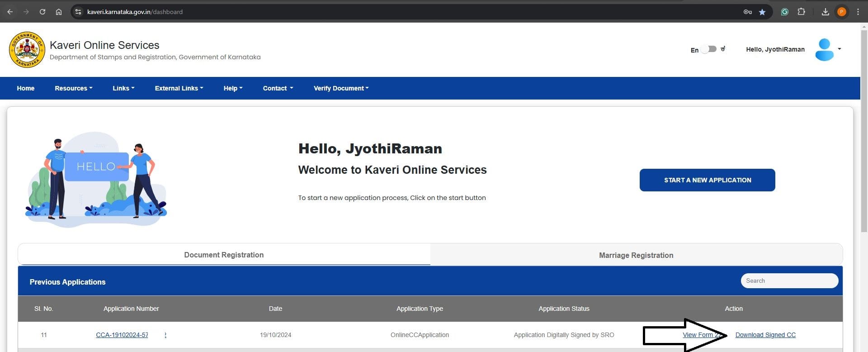
Task: Expand the Help menu
Action: pyautogui.click(x=233, y=88)
